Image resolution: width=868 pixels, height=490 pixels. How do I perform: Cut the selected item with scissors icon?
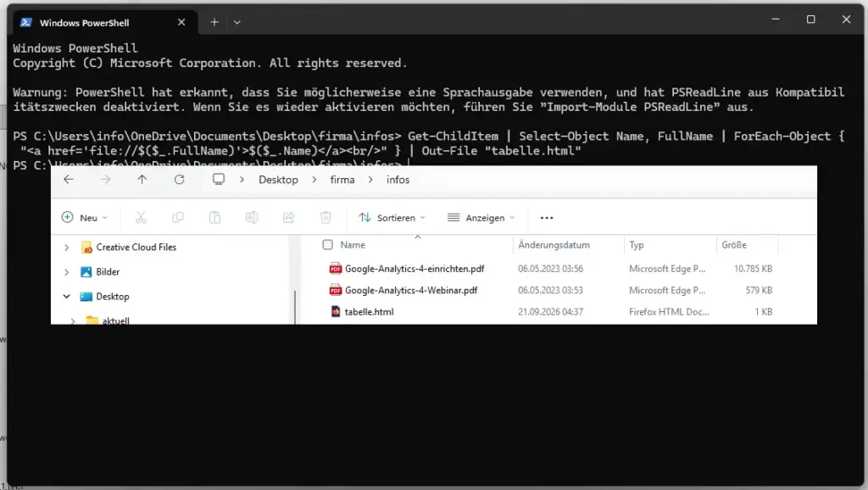142,218
